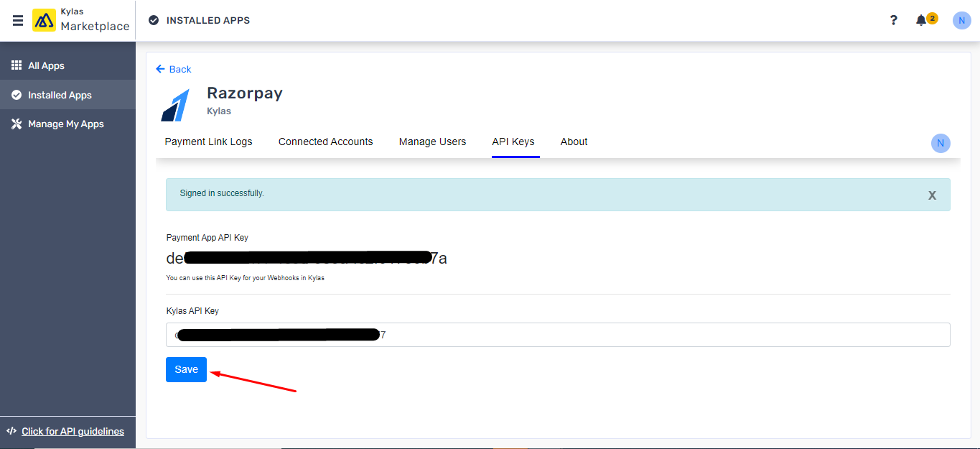Open Manage My Apps in sidebar
Viewport: 980px width, 449px height.
(x=67, y=124)
